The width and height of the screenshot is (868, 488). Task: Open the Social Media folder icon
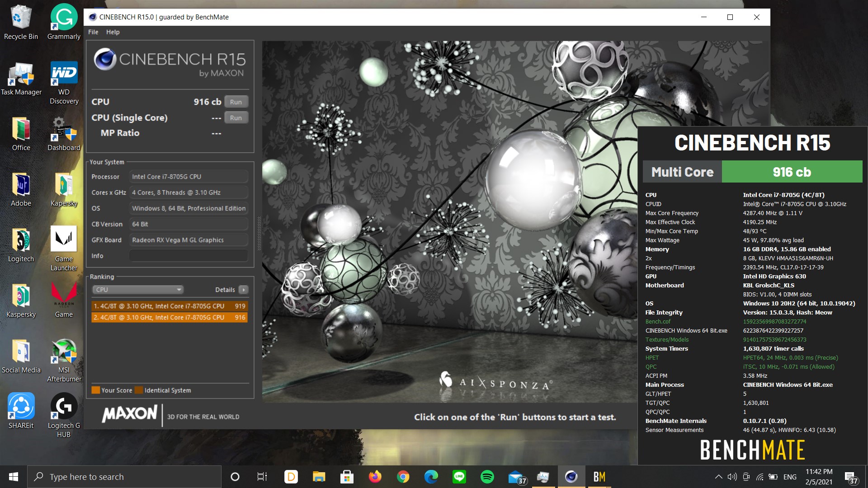[x=21, y=357]
